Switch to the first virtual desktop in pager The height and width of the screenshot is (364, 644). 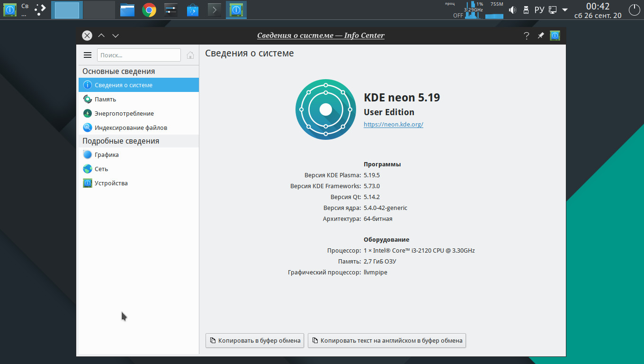(x=67, y=10)
